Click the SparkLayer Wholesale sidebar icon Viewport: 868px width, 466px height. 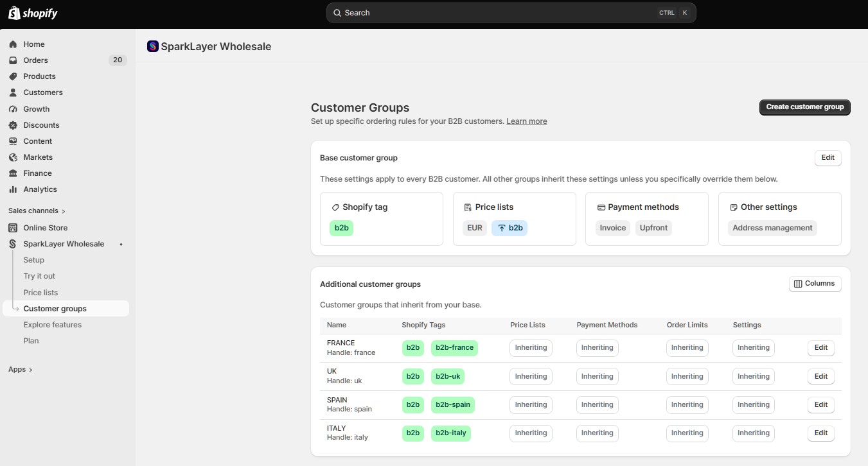pos(13,244)
